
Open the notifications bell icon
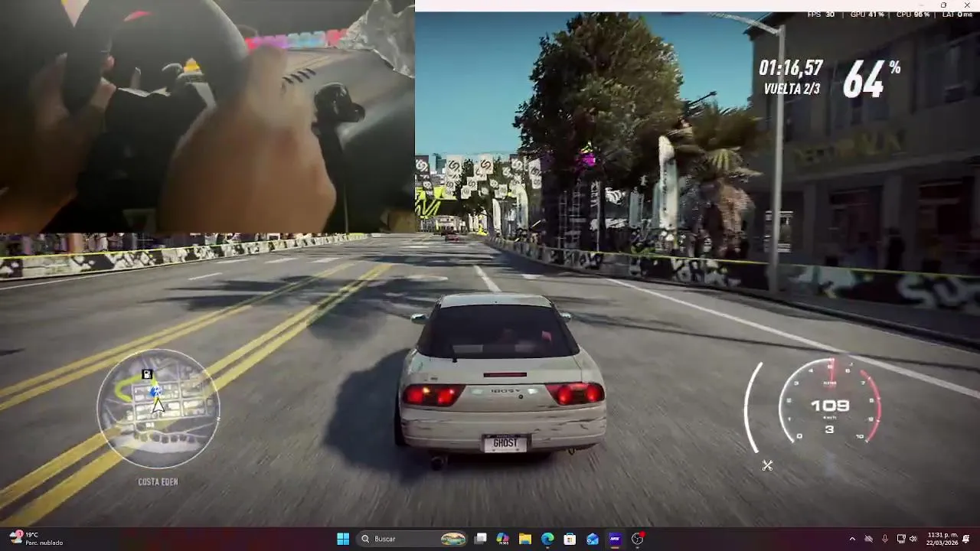coord(967,539)
